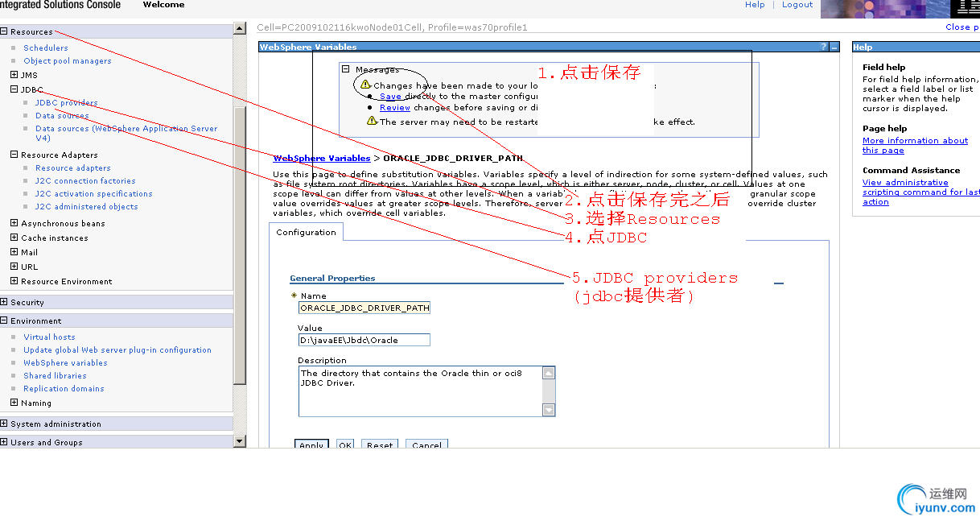Click the WebSphere Variables portlet help icon
This screenshot has height=521, width=980.
(x=823, y=48)
